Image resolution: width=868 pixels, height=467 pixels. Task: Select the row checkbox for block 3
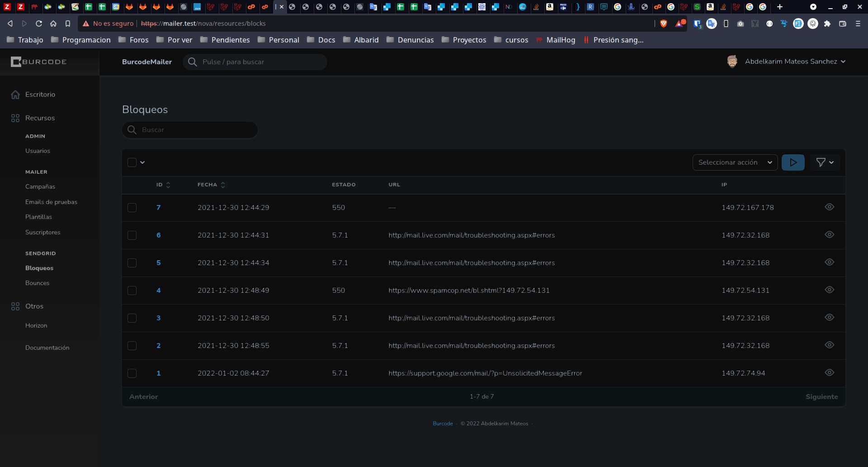coord(132,318)
